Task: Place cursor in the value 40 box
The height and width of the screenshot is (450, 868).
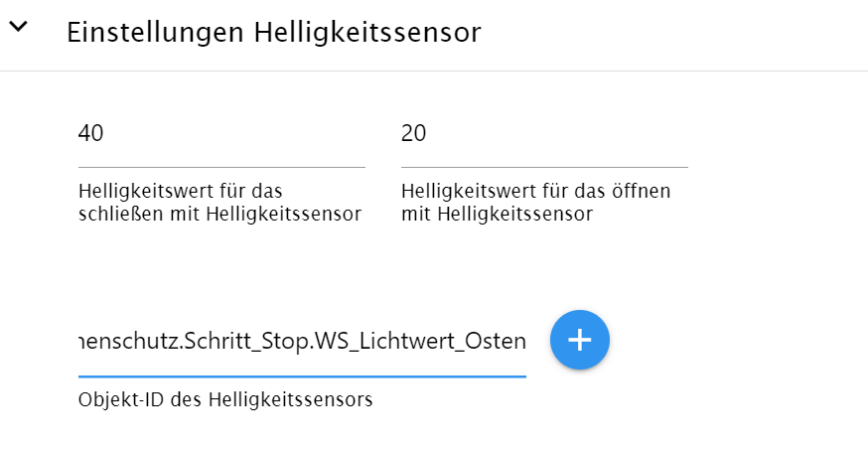Action: point(221,134)
